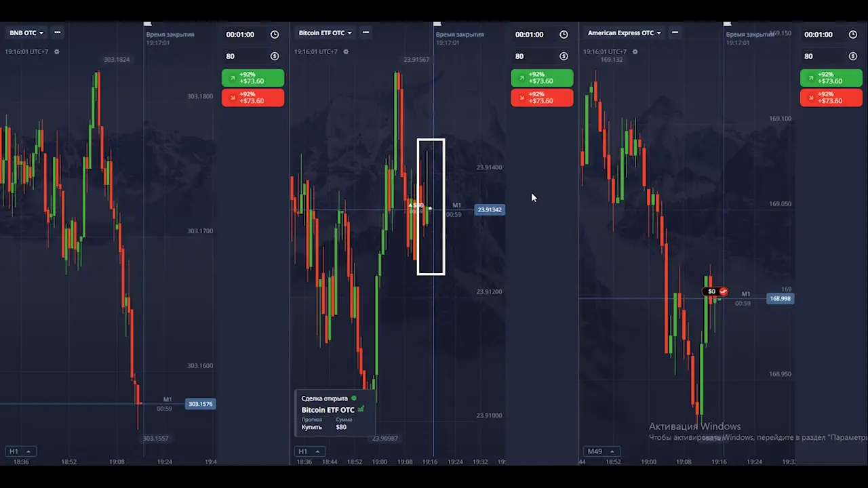Viewport: 868px width, 488px height.
Task: Click the gear icon beside Bitcoin ETF chart time
Action: coord(346,52)
